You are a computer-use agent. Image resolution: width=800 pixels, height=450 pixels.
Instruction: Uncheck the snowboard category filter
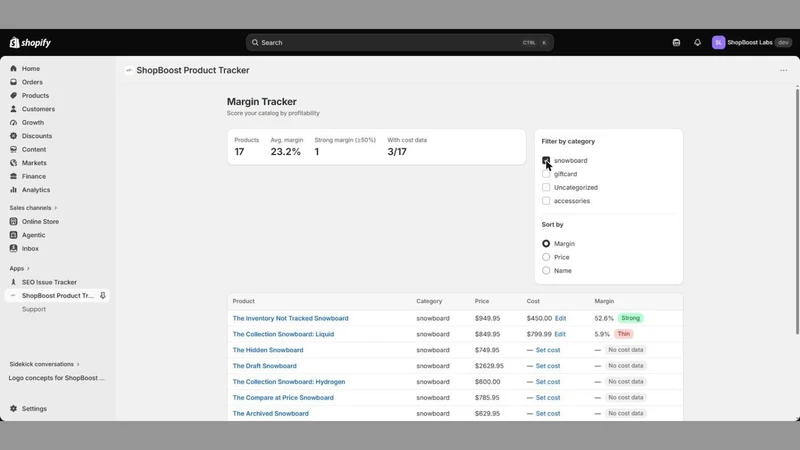click(546, 160)
